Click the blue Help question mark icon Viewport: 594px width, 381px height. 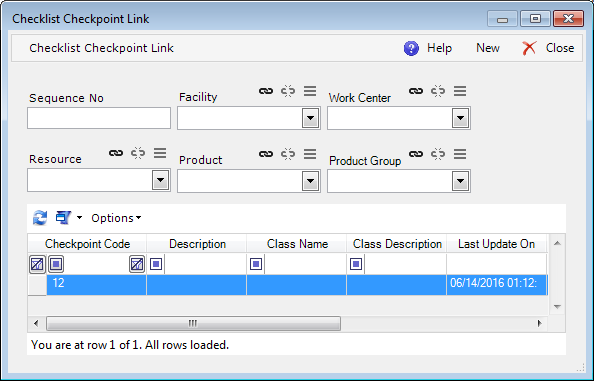point(411,48)
